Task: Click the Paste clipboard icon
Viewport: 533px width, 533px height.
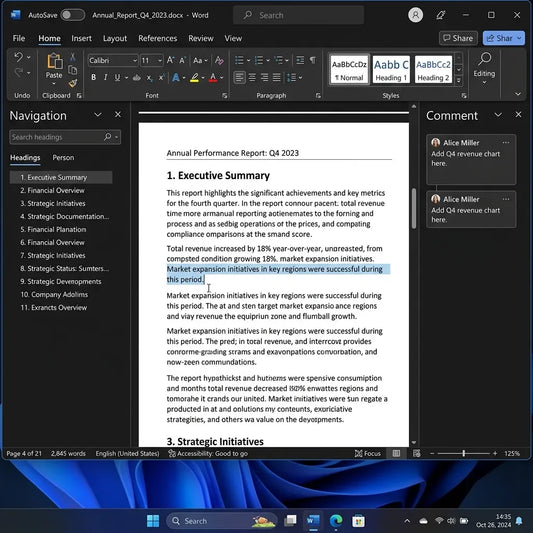Action: pyautogui.click(x=54, y=62)
